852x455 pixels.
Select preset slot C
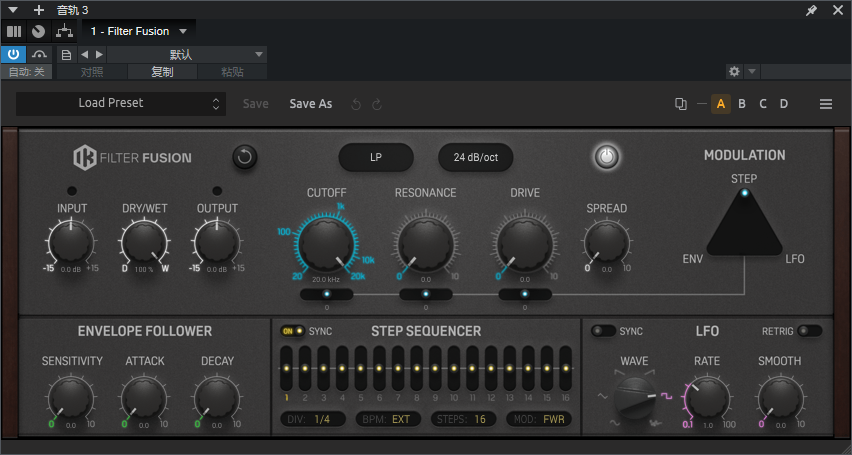pos(763,104)
